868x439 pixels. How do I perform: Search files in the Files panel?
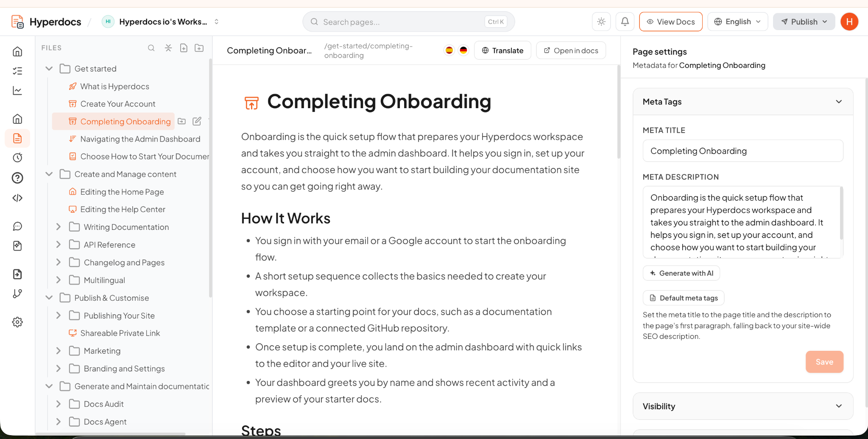tap(151, 48)
